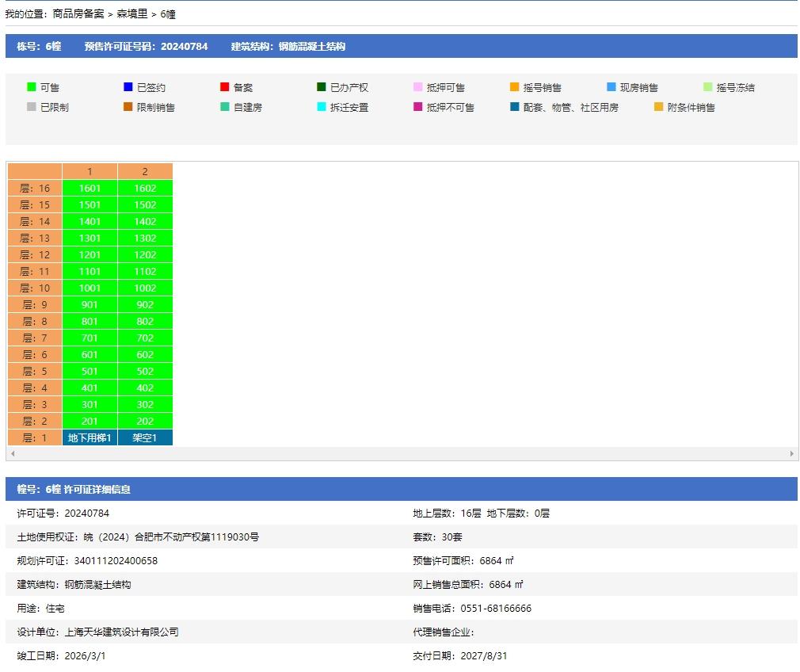Viewport: 800px width, 672px height.
Task: Click the right arrow of horizontal scrollbar
Action: pos(792,453)
